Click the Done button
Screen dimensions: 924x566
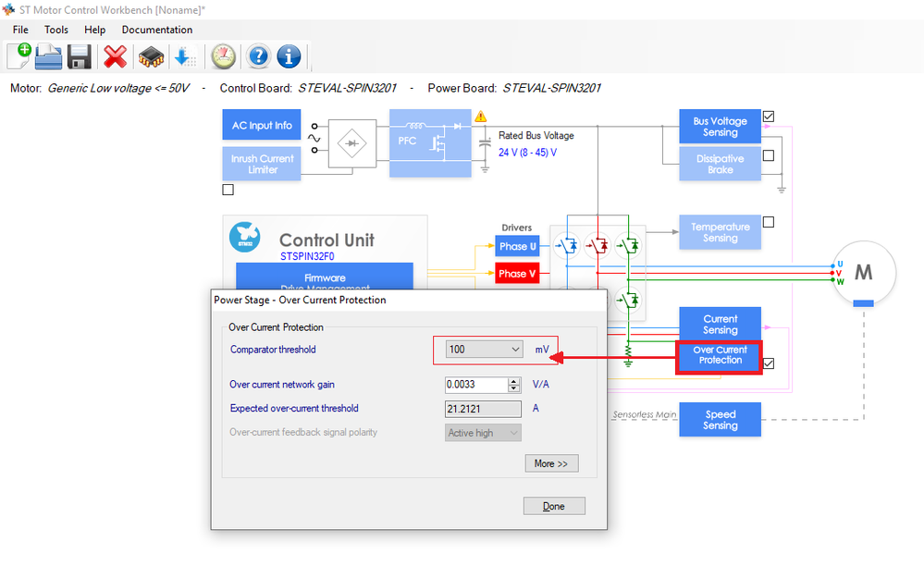click(x=554, y=506)
